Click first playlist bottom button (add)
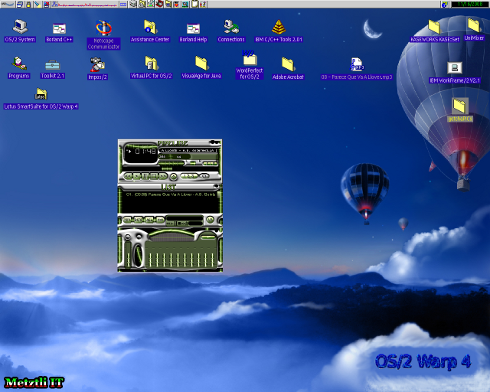Image resolution: width=490 pixels, height=392 pixels. coord(127,220)
